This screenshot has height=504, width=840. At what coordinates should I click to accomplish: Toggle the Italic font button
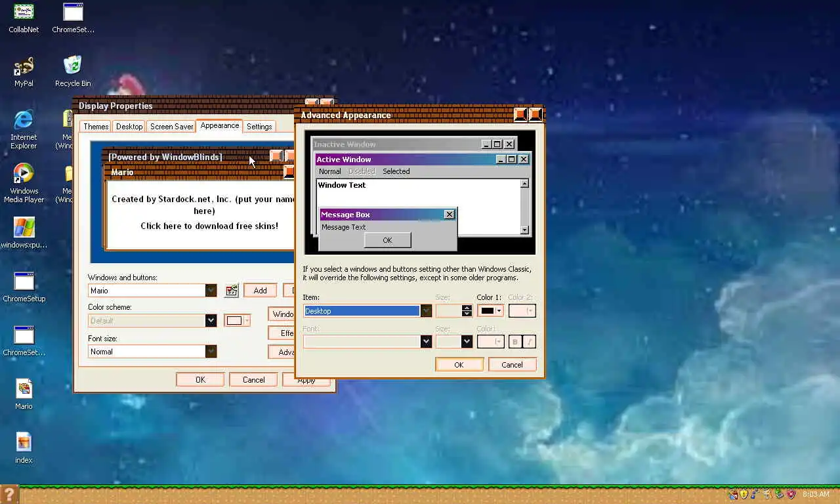click(529, 341)
